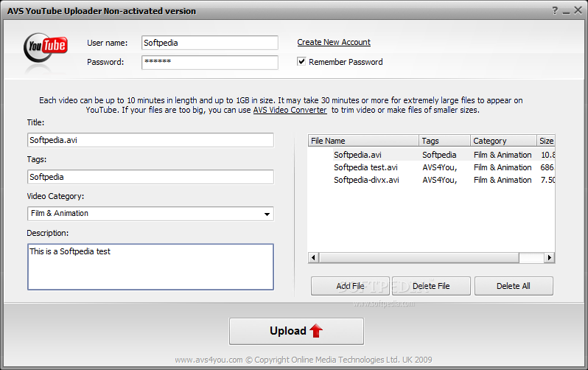This screenshot has height=370, width=588.
Task: Select the Softpedia-divx.avi row
Action: click(x=431, y=180)
